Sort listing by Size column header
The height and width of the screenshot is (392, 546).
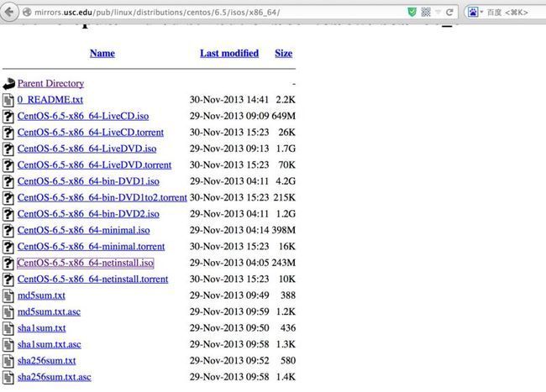coord(283,53)
